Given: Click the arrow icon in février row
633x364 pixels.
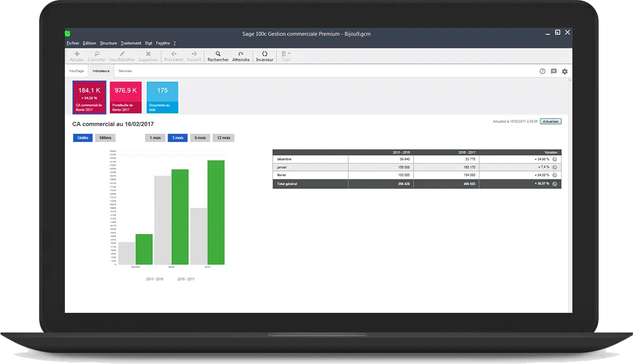Looking at the screenshot, I should 555,175.
